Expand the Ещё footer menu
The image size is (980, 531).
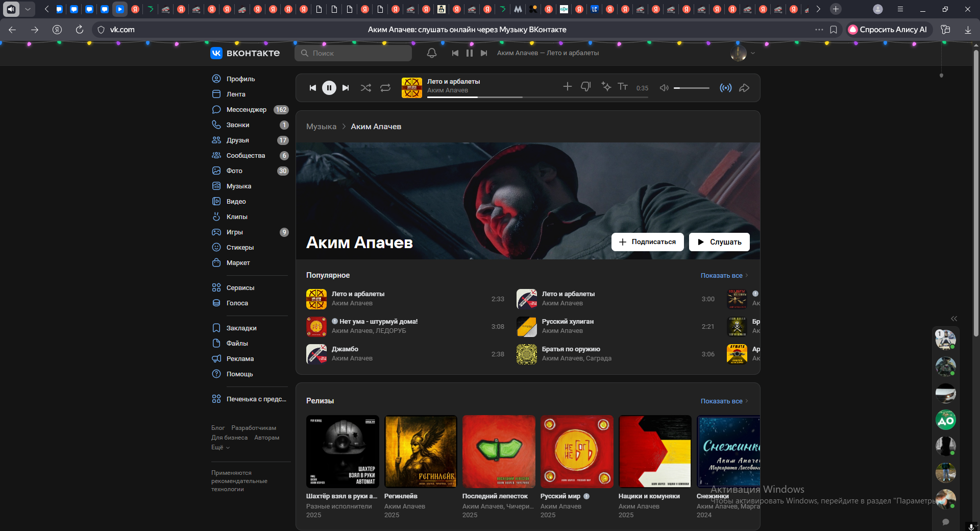click(220, 447)
